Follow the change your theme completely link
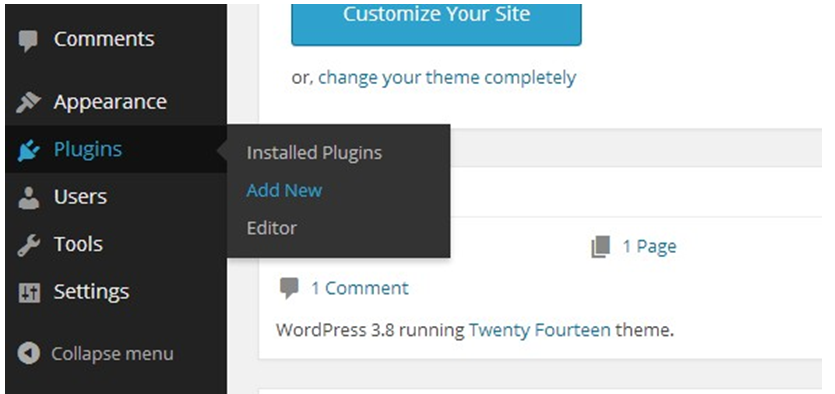Image resolution: width=835 pixels, height=394 pixels. tap(447, 78)
